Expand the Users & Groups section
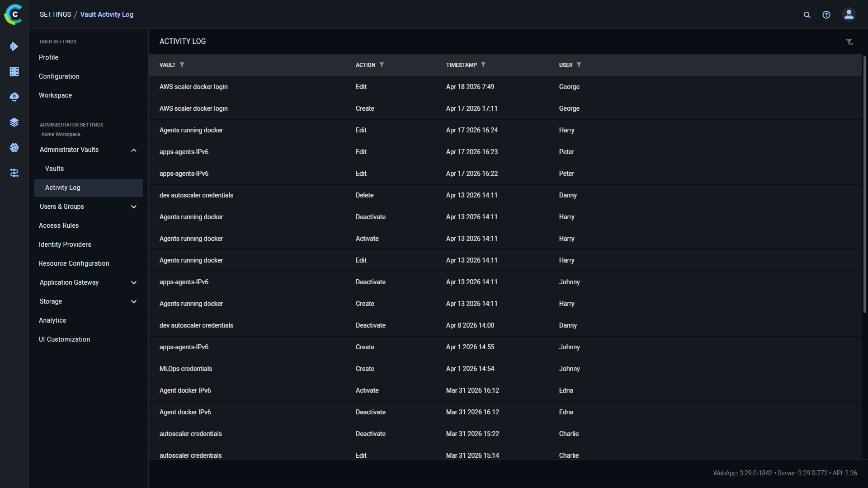The image size is (868, 488). click(x=134, y=207)
